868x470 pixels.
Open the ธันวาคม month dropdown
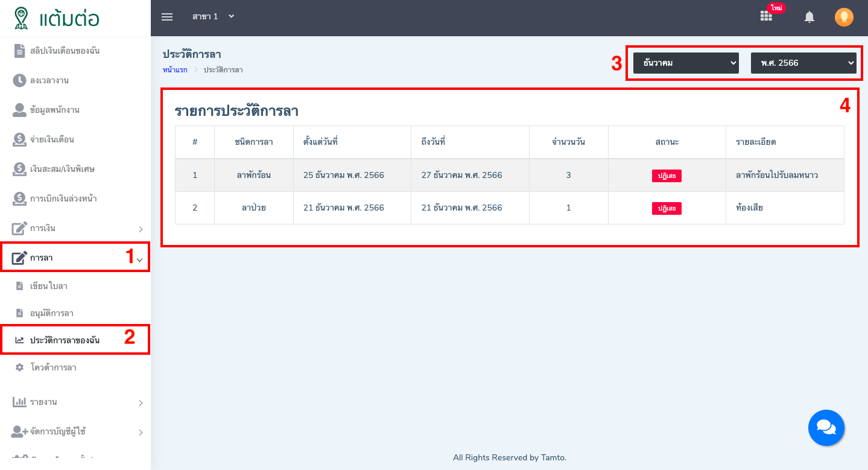point(686,63)
